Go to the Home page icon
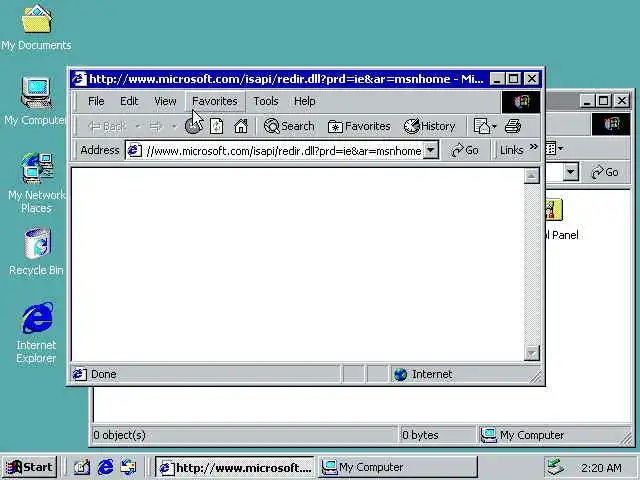The image size is (640, 480). tap(241, 126)
